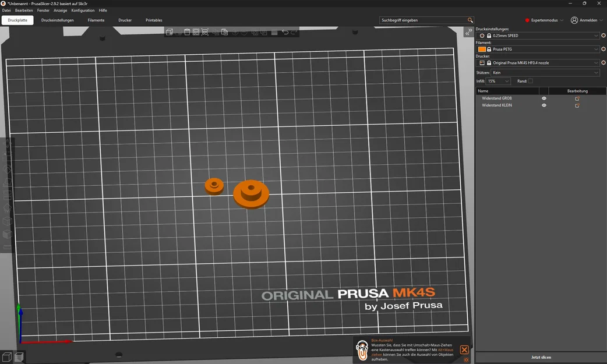Switch to the Printables tab

[154, 20]
